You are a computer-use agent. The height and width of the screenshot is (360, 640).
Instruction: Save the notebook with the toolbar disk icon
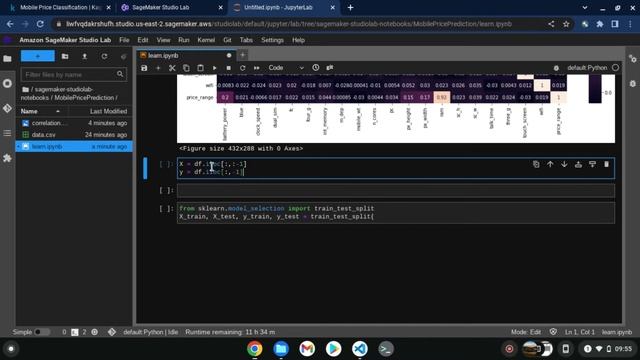[144, 68]
